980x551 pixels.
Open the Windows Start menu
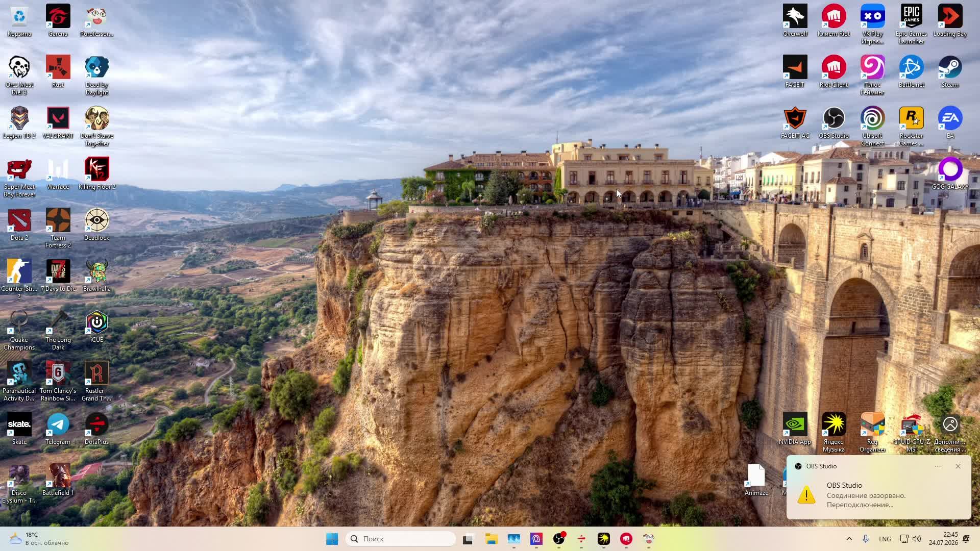[332, 539]
